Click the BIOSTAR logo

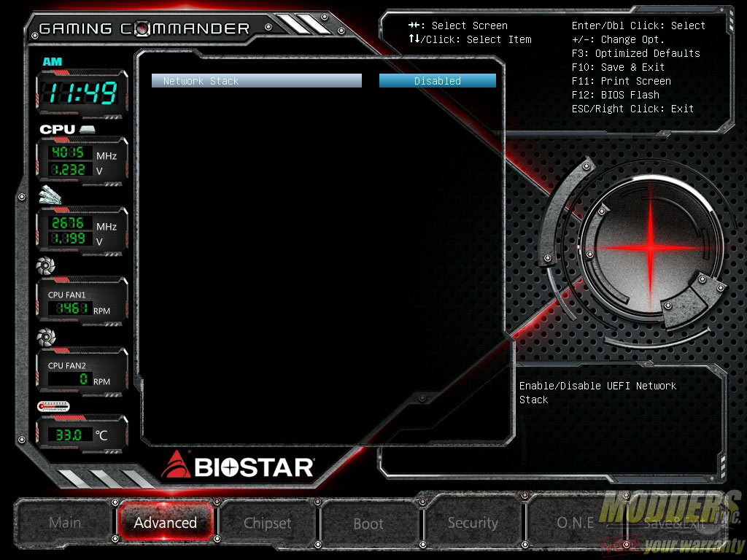(238, 465)
